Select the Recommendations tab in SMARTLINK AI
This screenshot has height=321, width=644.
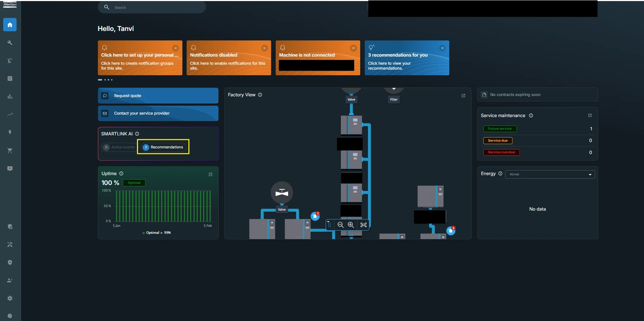pos(164,147)
